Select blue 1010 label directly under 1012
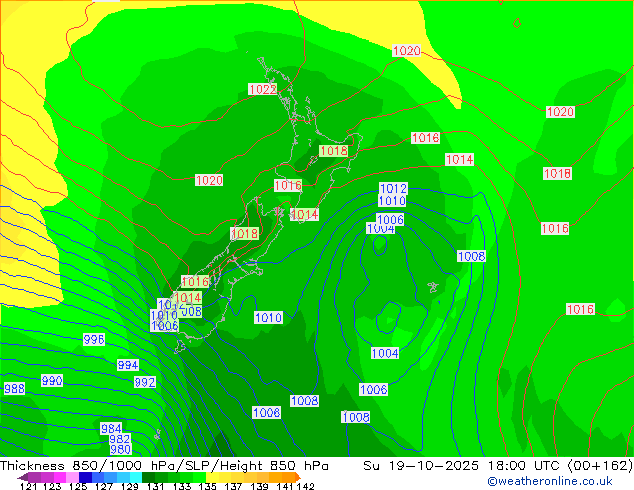This screenshot has width=634, height=490. pyautogui.click(x=392, y=201)
